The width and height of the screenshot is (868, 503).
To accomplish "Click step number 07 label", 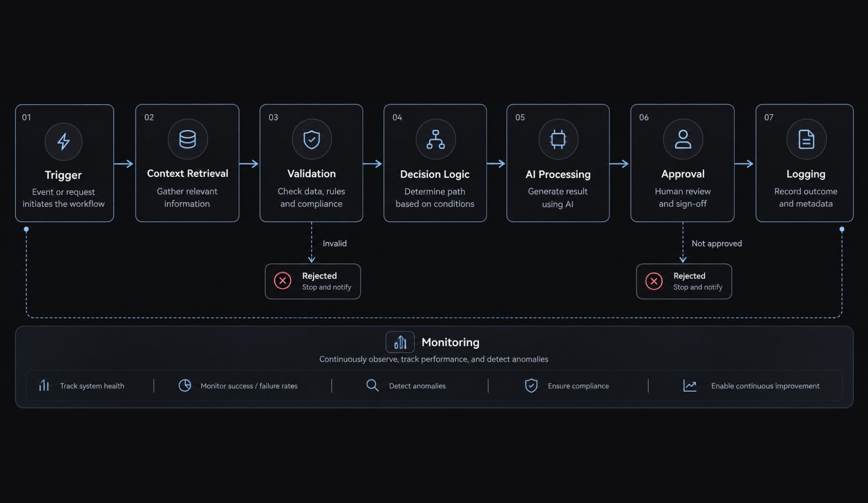I will coord(769,118).
